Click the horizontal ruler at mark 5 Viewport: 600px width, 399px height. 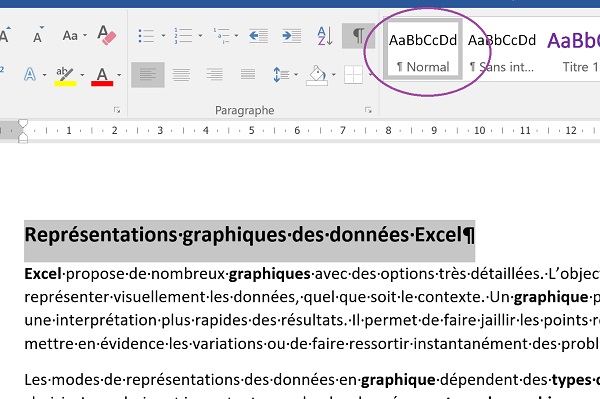pyautogui.click(x=251, y=130)
